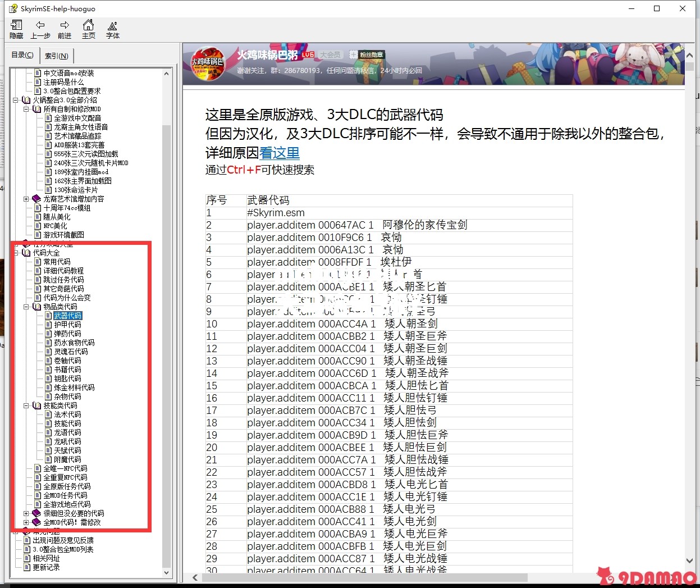Open the 看这里 hyperlink
This screenshot has height=588, width=700.
coord(279,153)
